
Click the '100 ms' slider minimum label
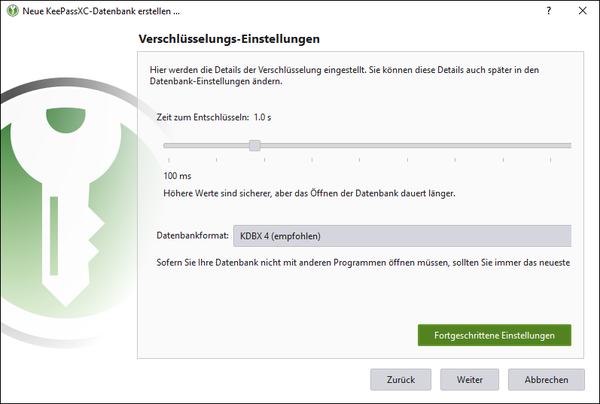point(178,176)
